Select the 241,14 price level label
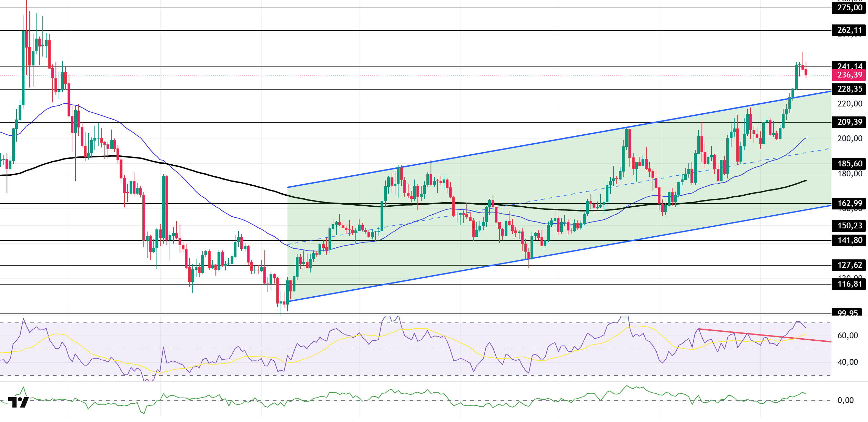Image resolution: width=868 pixels, height=422 pixels. click(x=850, y=65)
